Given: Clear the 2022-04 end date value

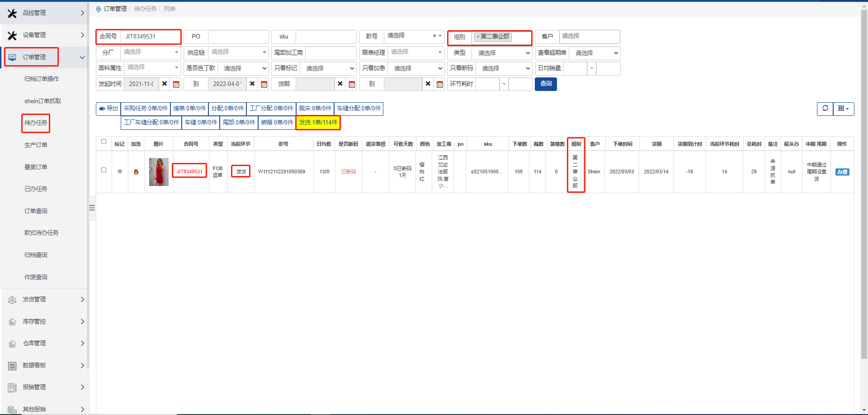Looking at the screenshot, I should pyautogui.click(x=252, y=84).
